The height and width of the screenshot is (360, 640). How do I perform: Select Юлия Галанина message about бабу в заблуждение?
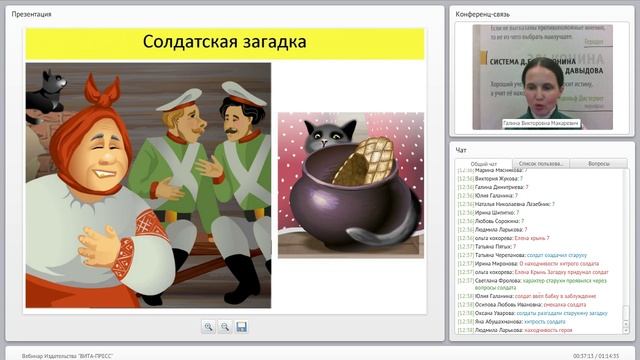pos(527,296)
